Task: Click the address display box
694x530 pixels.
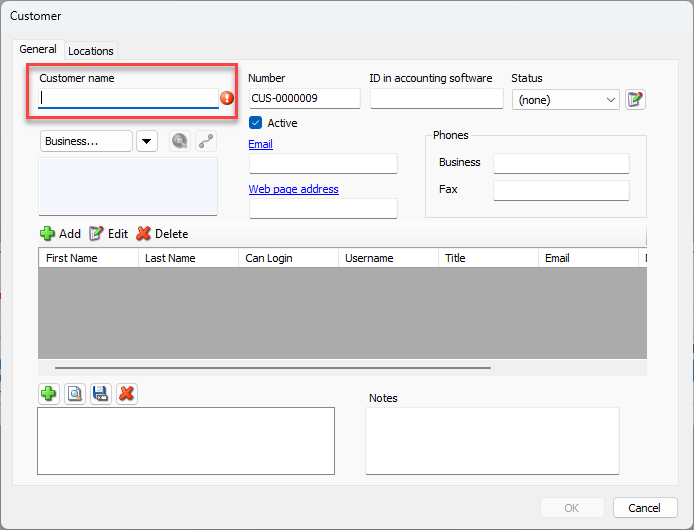Action: (x=128, y=186)
